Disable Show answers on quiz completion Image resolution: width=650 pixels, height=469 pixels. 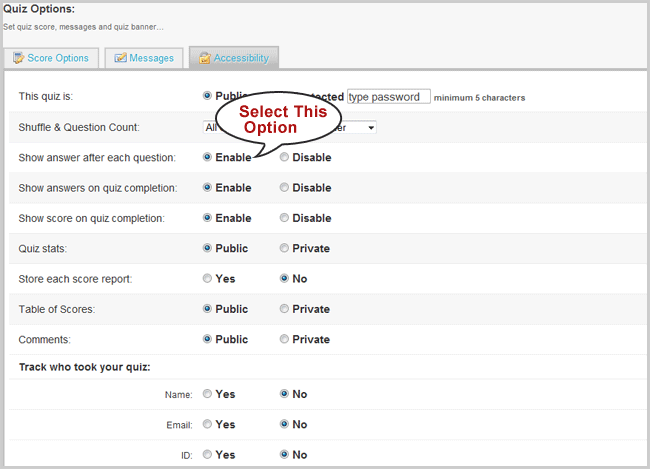[x=284, y=187]
